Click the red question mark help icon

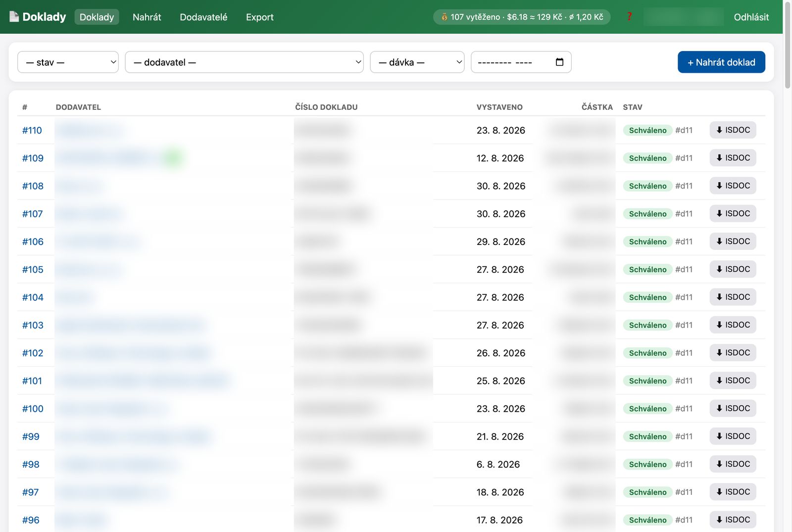tap(629, 17)
